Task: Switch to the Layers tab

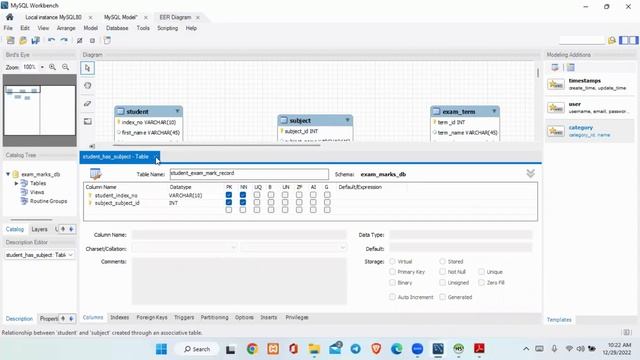Action: coord(40,229)
